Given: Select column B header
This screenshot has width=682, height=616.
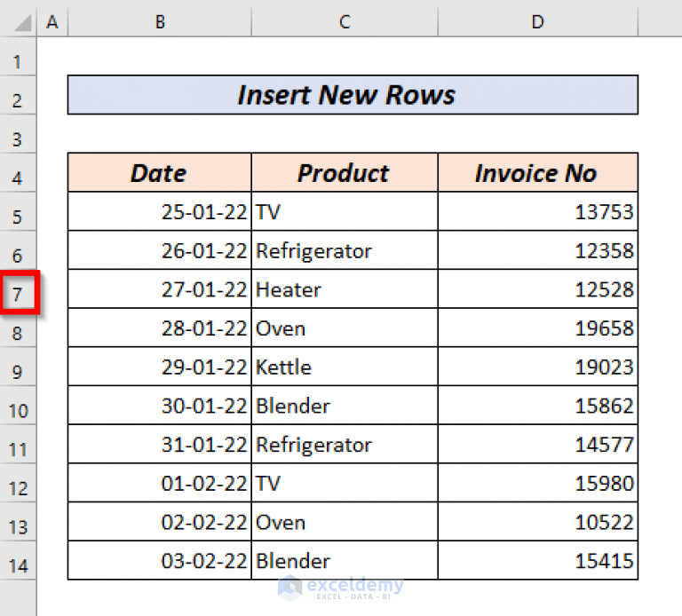Looking at the screenshot, I should [x=160, y=21].
